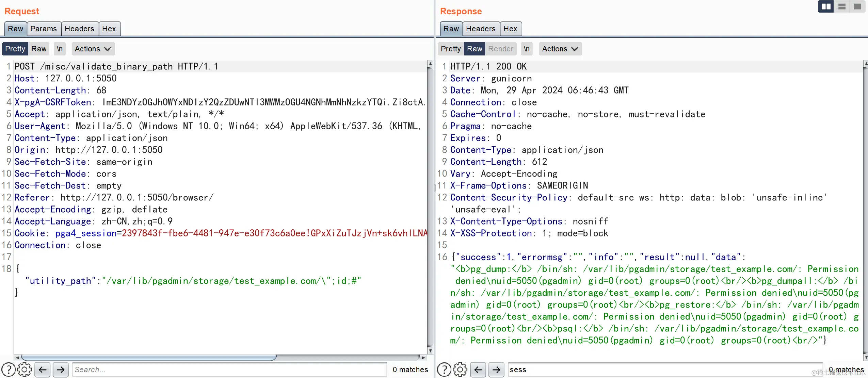868x378 pixels.
Task: Click the request panel help icon
Action: (x=9, y=369)
